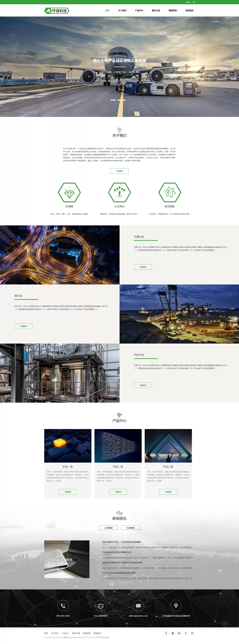
Task: Expand the 新闻资讯 navigation dropdown
Action: [x=173, y=11]
